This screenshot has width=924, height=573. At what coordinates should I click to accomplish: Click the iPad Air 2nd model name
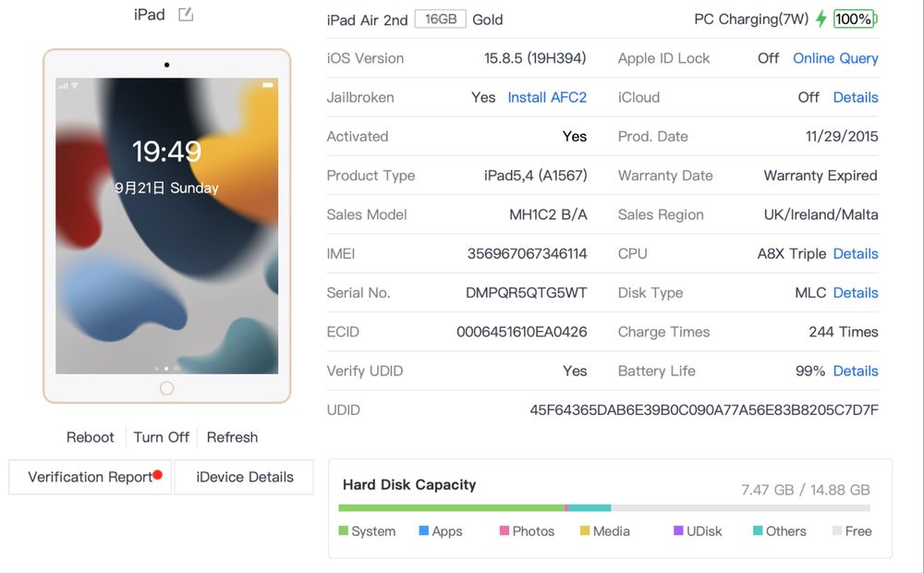367,20
